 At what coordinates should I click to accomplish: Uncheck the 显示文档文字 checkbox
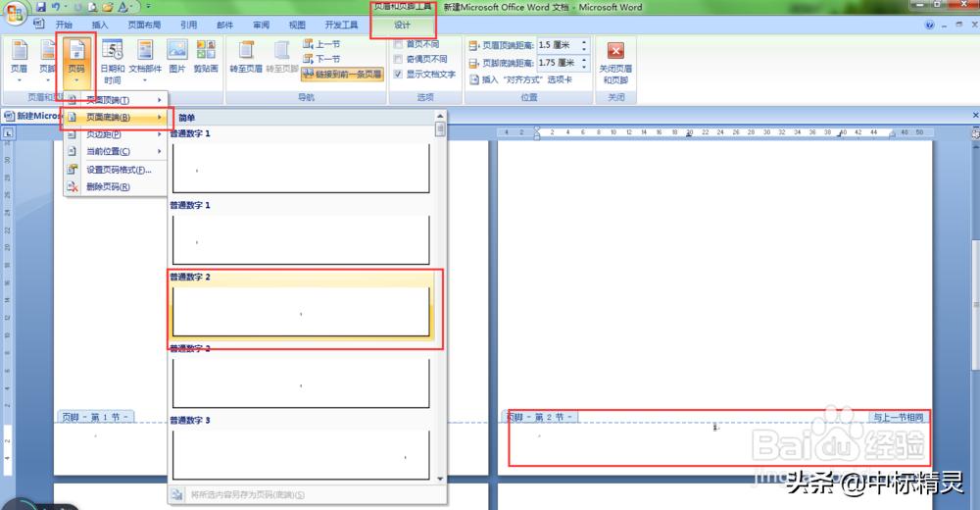point(398,74)
